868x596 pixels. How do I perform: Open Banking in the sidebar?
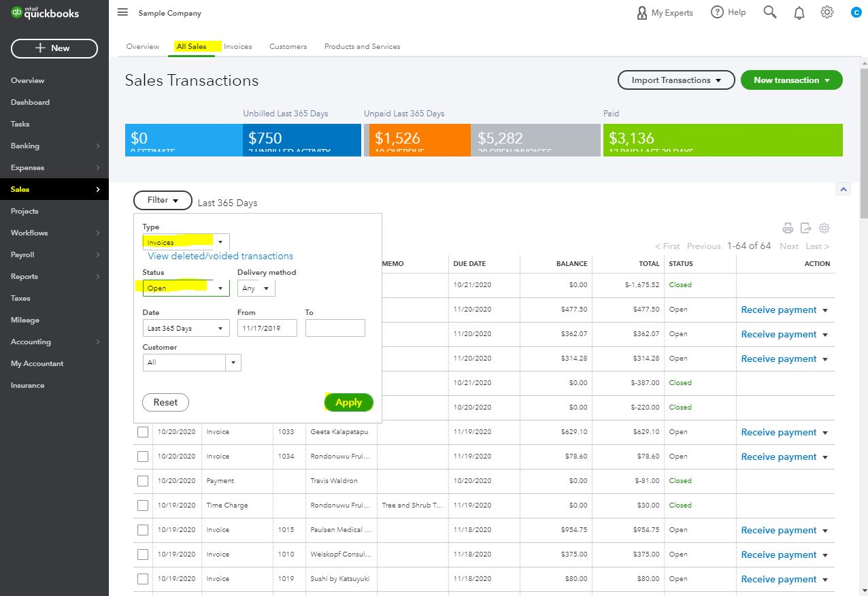(54, 146)
